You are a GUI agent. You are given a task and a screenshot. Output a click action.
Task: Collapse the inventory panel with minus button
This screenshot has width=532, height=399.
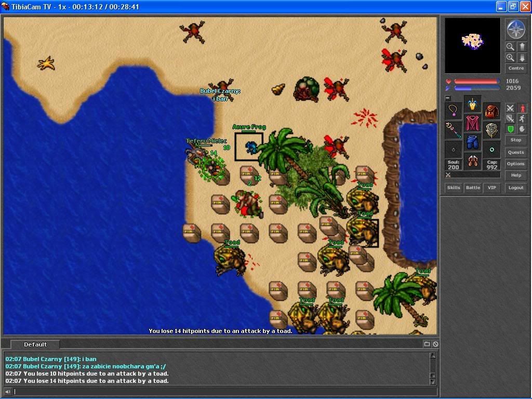tap(448, 98)
